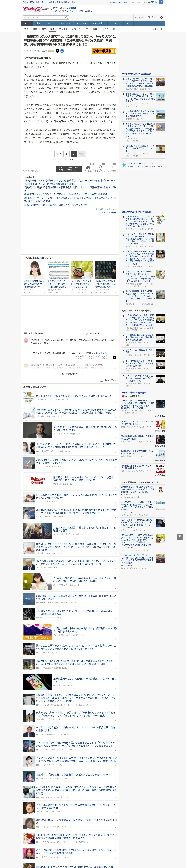Click the コメントを書く button
The width and height of the screenshot is (186, 868).
tap(93, 334)
